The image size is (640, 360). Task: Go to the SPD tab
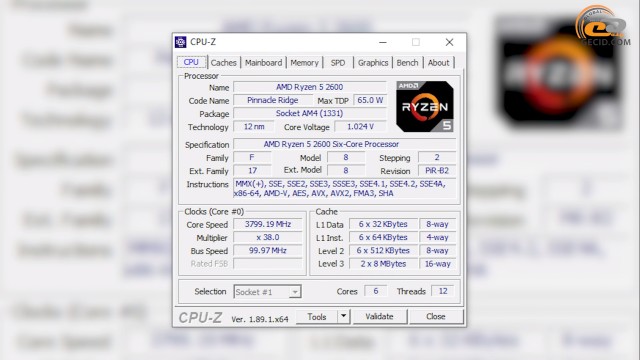click(338, 63)
